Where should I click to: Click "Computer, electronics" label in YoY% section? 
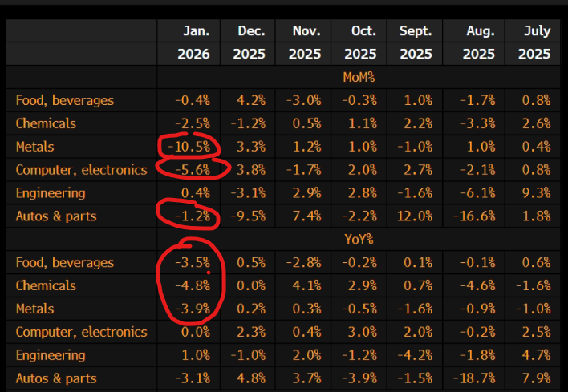tap(82, 332)
